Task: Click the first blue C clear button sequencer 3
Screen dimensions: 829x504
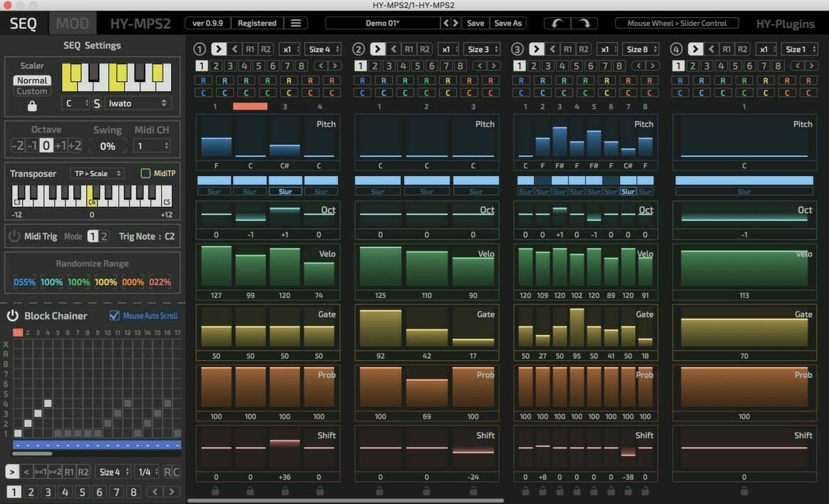Action: (x=521, y=93)
